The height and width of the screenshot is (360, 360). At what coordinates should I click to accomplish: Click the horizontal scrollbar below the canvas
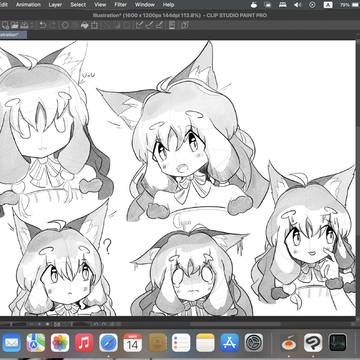(235, 324)
